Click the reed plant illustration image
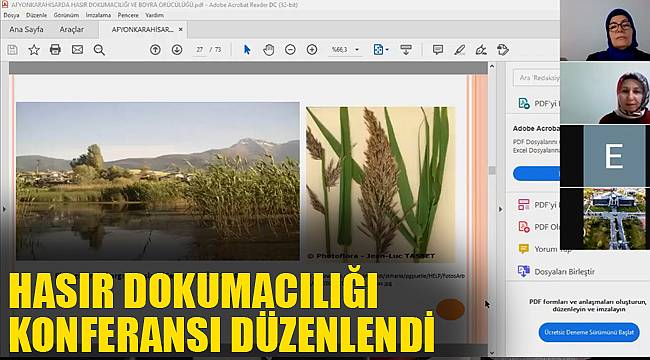 [x=381, y=184]
